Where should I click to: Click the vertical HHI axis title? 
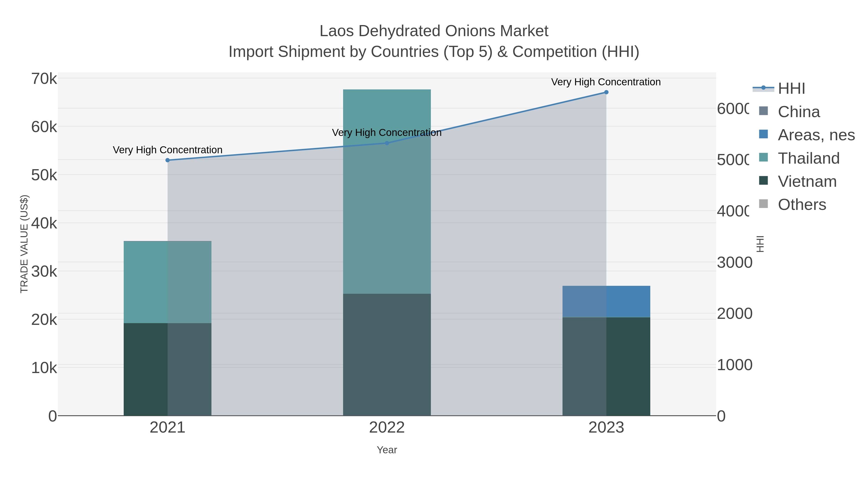[x=760, y=244]
